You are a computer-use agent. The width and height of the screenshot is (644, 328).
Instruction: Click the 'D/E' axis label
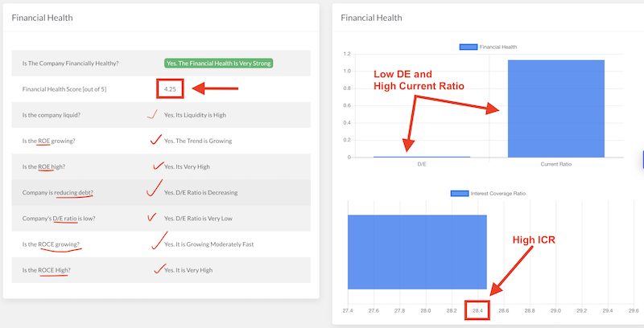[x=422, y=164]
